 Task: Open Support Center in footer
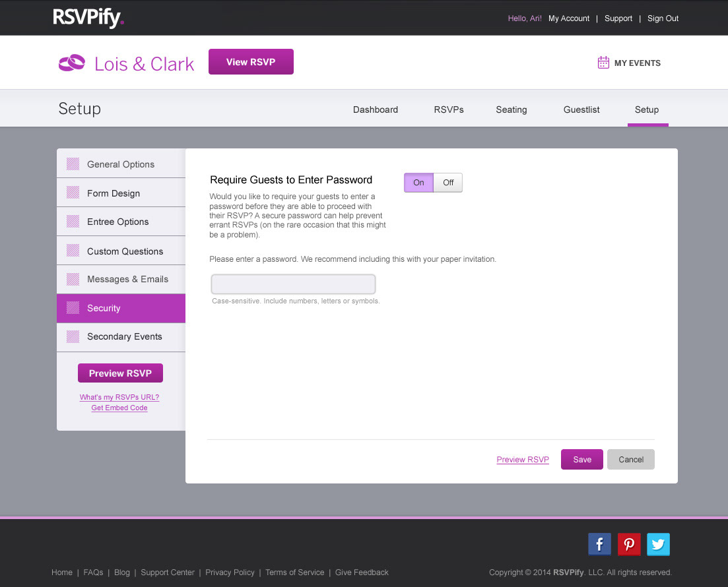point(168,572)
